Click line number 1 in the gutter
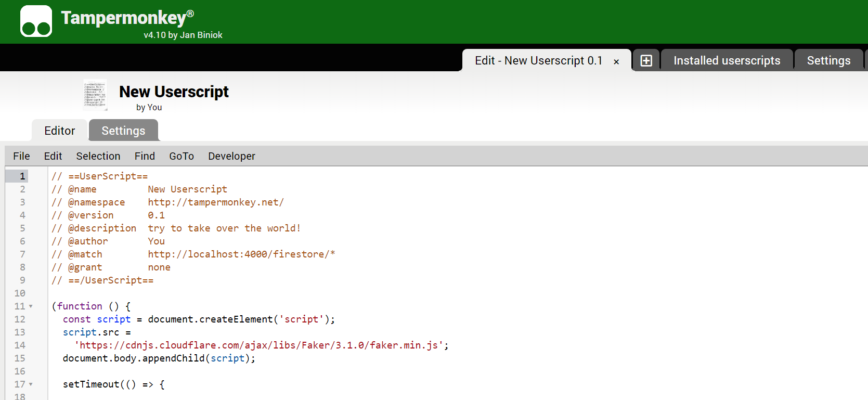 point(22,176)
